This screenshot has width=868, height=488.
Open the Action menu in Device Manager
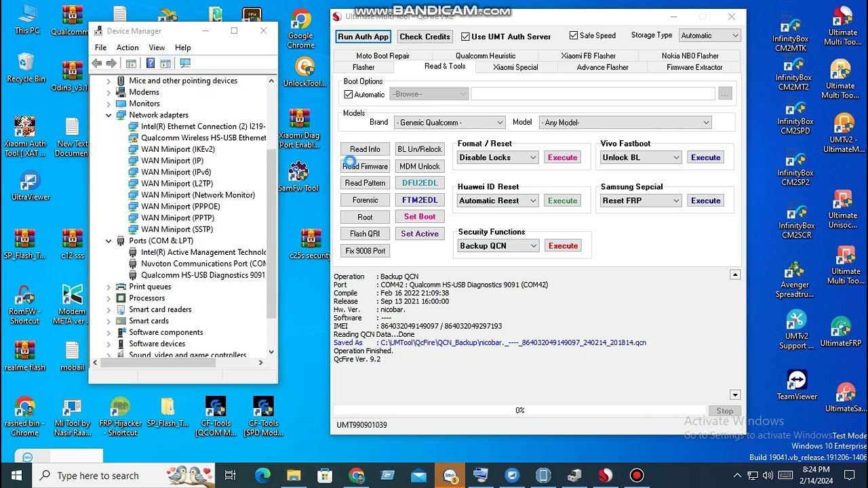tap(127, 47)
